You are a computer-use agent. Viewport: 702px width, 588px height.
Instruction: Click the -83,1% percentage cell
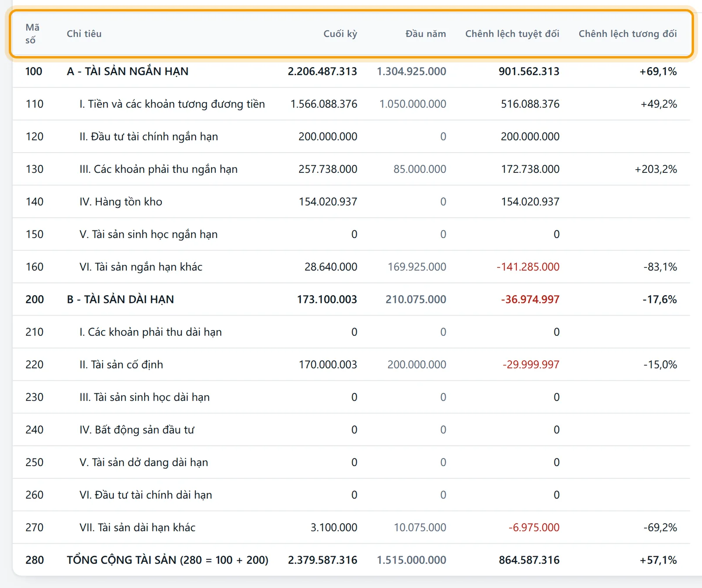tap(660, 267)
